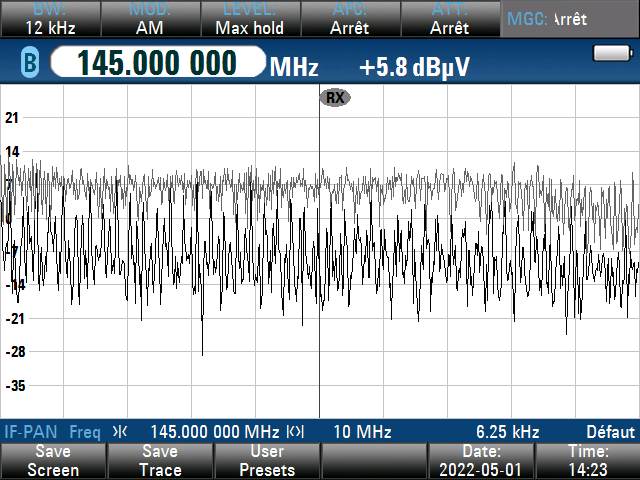Screen dimensions: 640x480
Task: Click the center frequency marker icon
Action: [120, 432]
